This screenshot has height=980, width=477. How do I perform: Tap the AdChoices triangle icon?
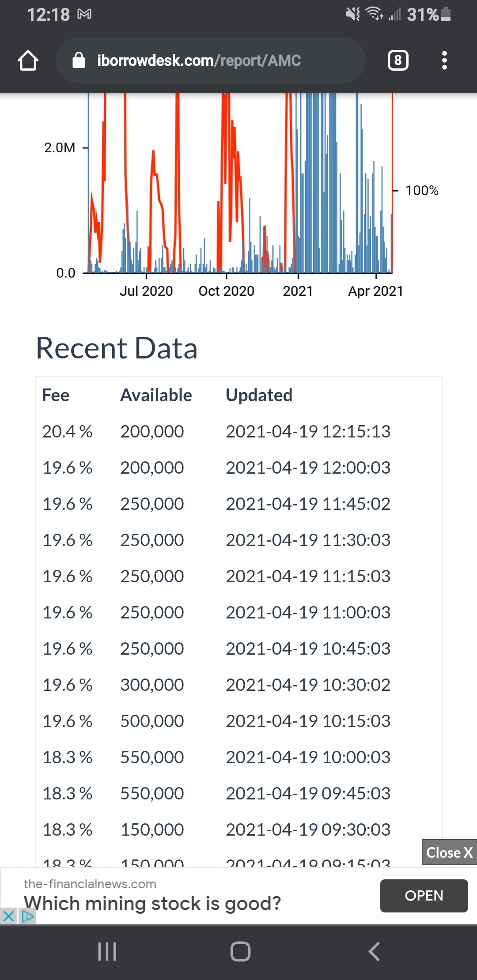coord(27,916)
